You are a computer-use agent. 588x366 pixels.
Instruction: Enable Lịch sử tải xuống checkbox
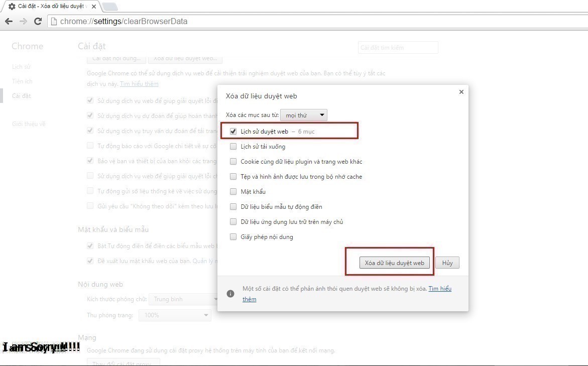tap(233, 147)
